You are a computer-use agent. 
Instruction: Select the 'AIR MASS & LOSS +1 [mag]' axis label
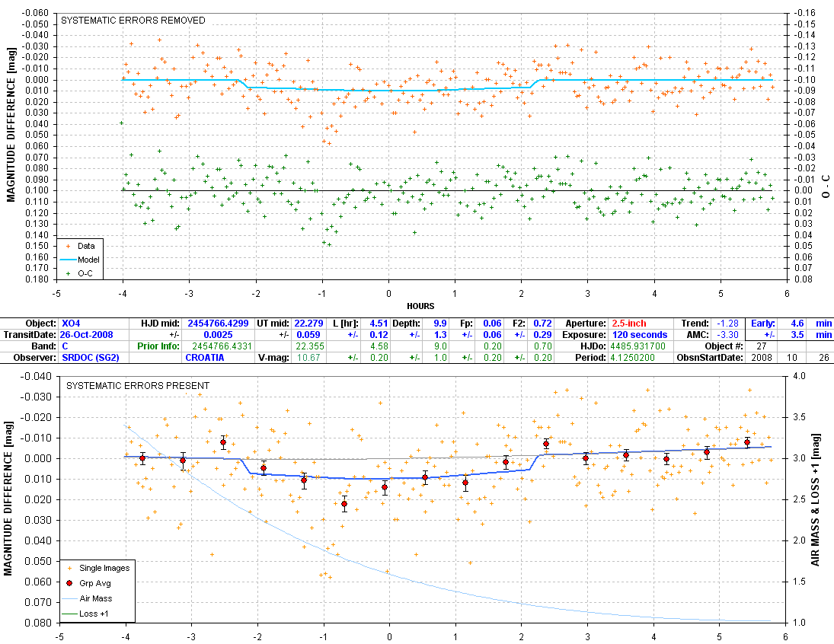[x=815, y=500]
